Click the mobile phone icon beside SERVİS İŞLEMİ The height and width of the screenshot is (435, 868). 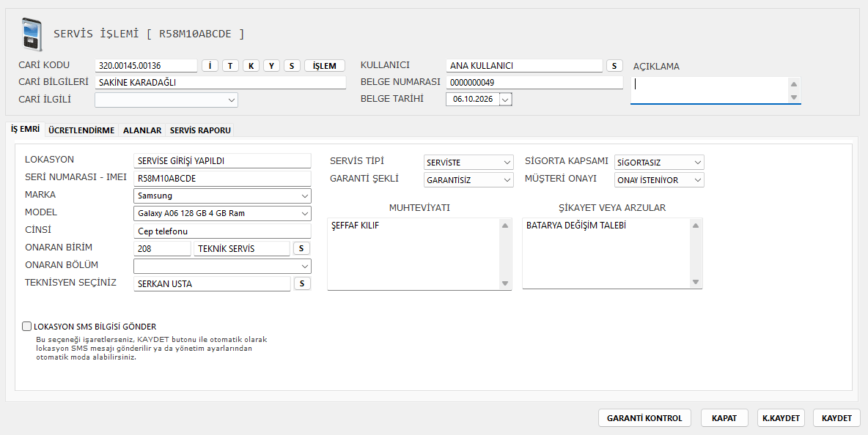click(x=31, y=34)
